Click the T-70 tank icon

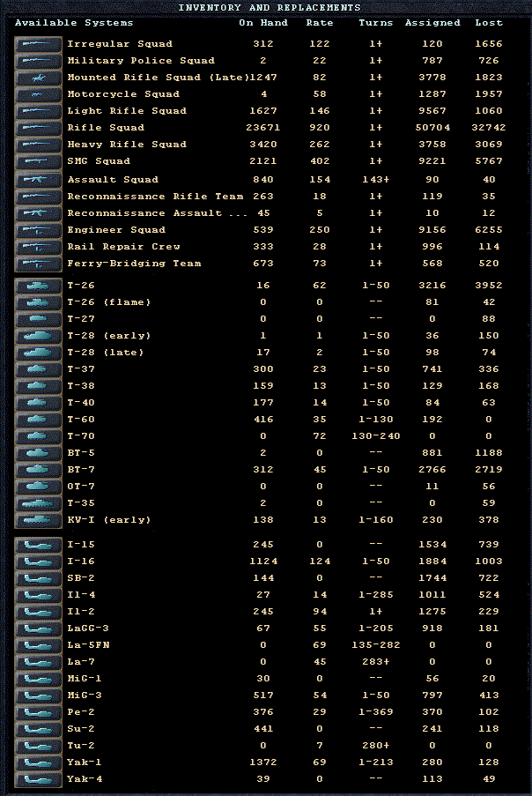point(38,436)
